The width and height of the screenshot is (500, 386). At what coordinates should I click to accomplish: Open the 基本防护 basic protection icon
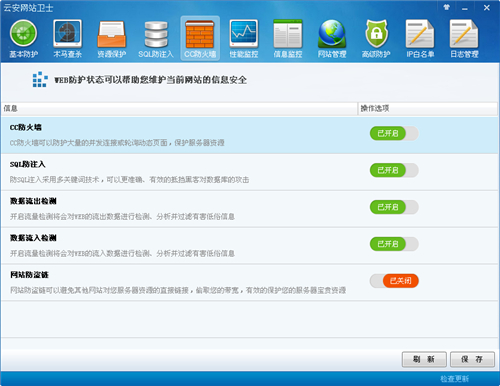(23, 39)
